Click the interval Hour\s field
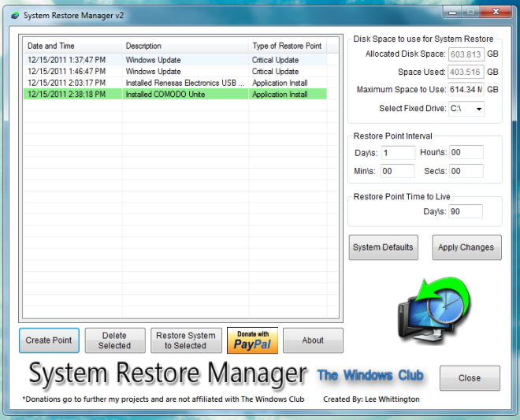520x420 pixels. [466, 152]
